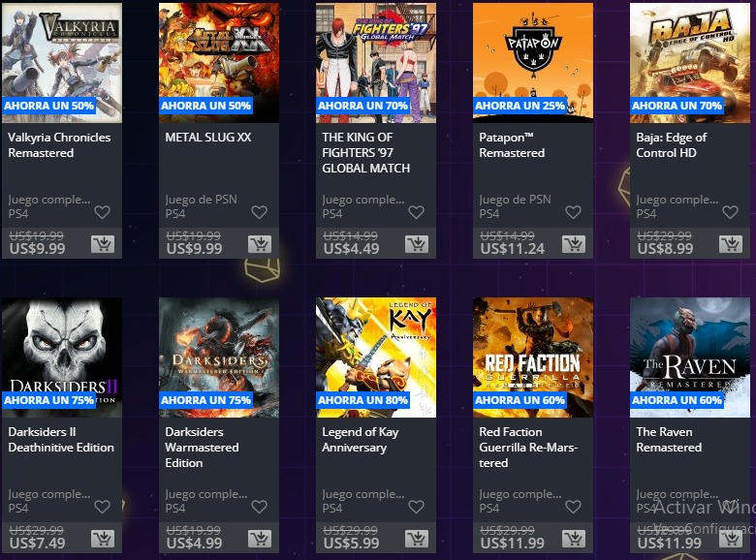
Task: Toggle wishlist heart for Legend of Kay Anniversary
Action: 416,507
